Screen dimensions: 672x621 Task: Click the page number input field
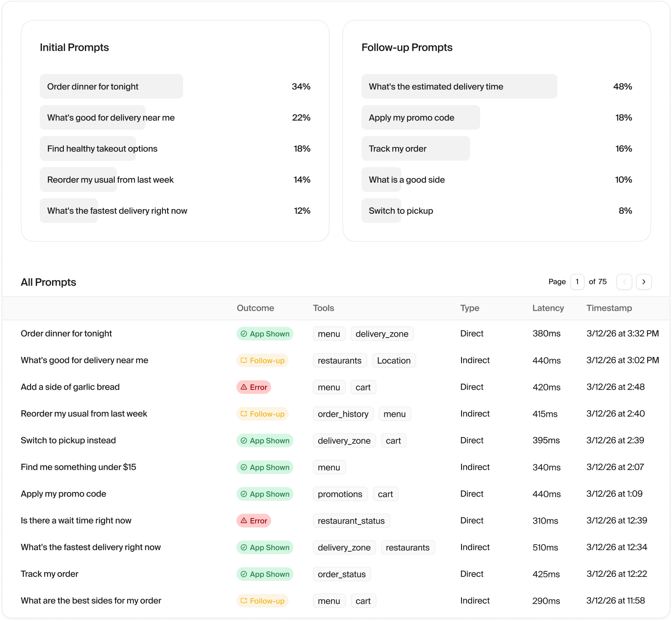tap(577, 282)
